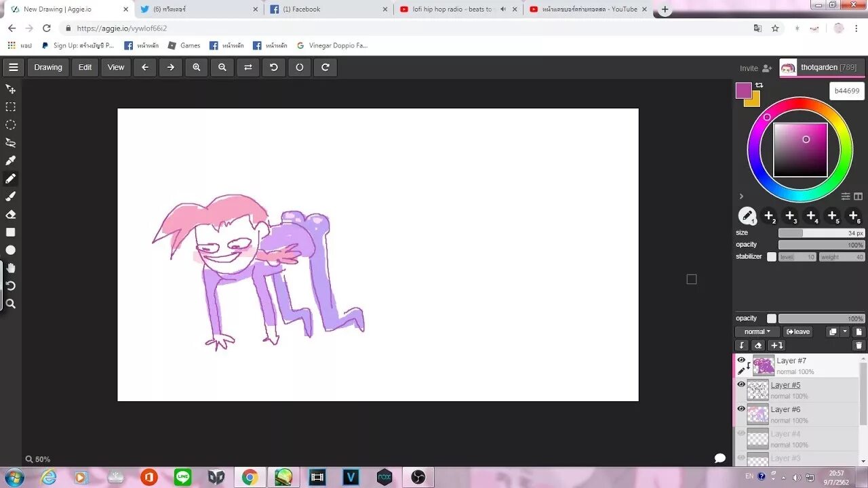Show Layer #4 with eye icon

click(x=741, y=433)
